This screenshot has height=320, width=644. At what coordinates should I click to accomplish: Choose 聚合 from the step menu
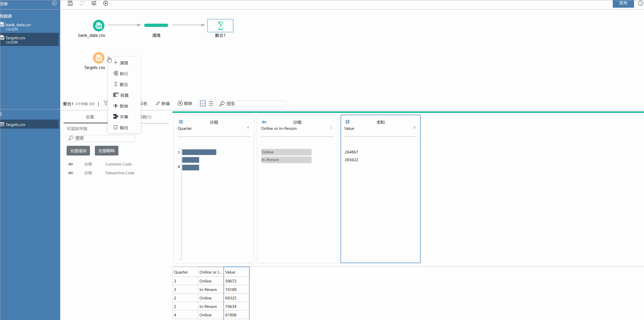[x=124, y=84]
